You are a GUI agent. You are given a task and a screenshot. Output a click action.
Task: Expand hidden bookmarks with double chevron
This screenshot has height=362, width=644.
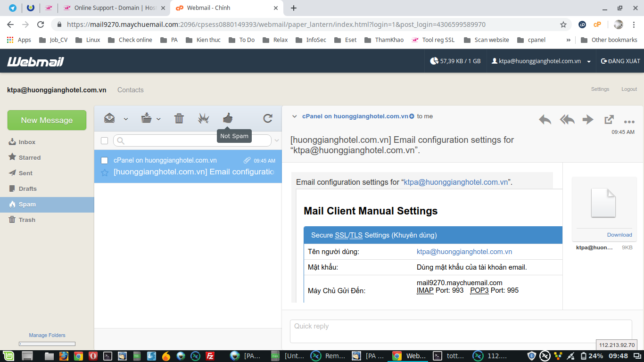click(568, 40)
